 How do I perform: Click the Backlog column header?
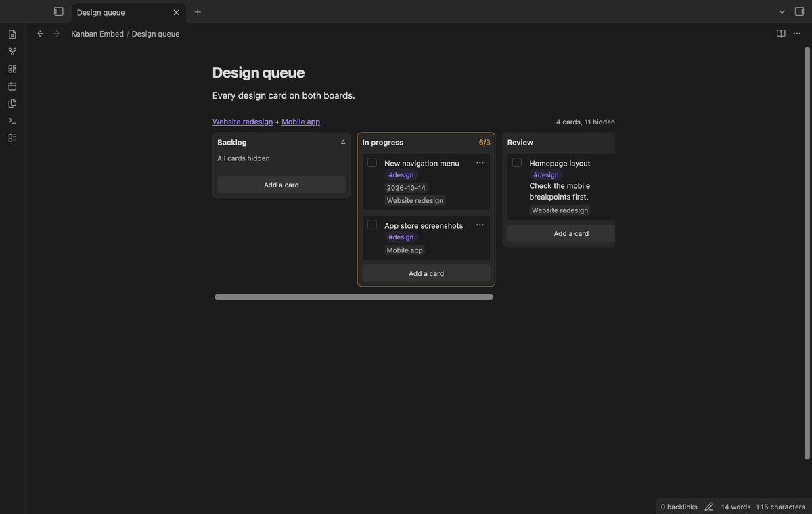(232, 143)
